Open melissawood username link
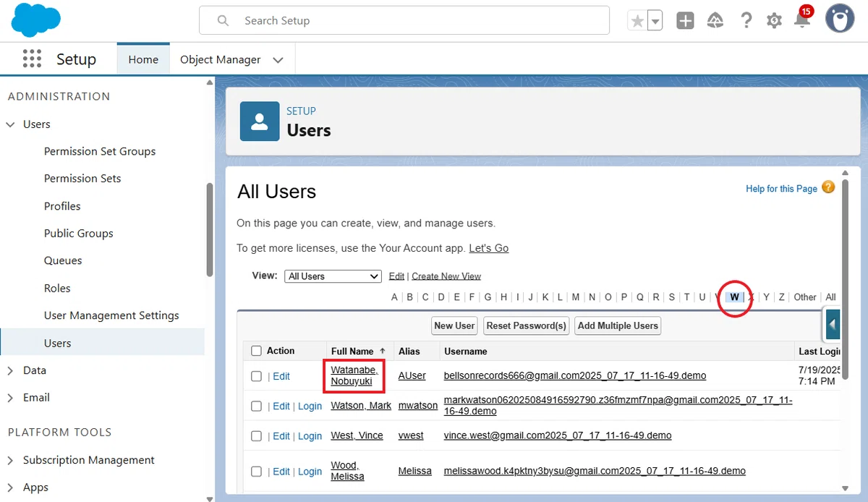 tap(595, 471)
